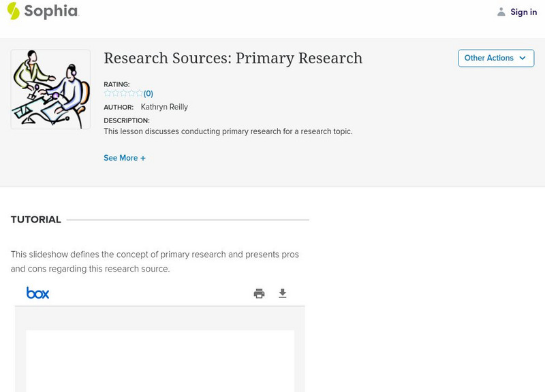Click the Research Sources: Primary Research title
Viewport: 545px width, 392px height.
pyautogui.click(x=233, y=59)
